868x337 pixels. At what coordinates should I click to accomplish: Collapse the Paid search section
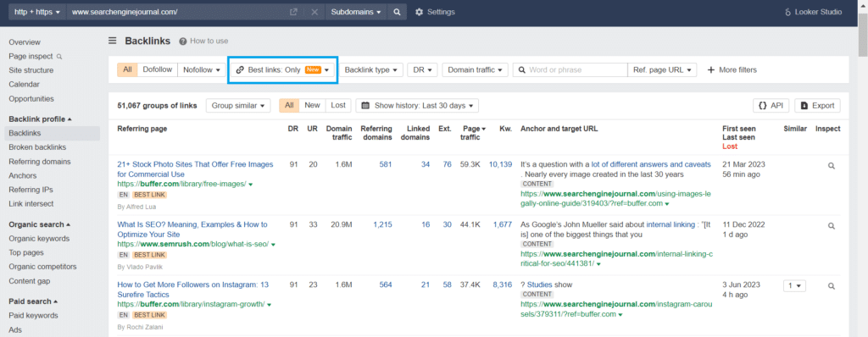(x=34, y=301)
